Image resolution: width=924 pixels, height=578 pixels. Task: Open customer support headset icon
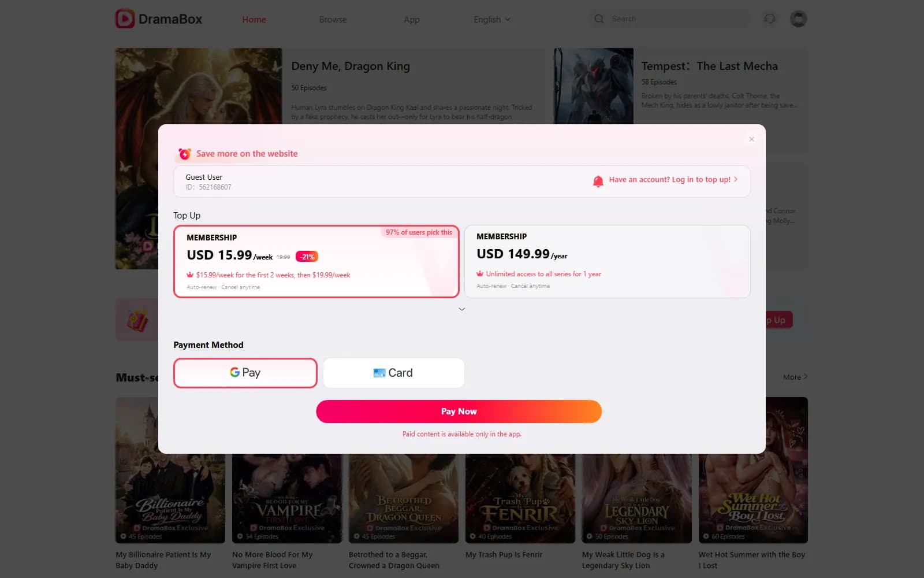coord(769,19)
